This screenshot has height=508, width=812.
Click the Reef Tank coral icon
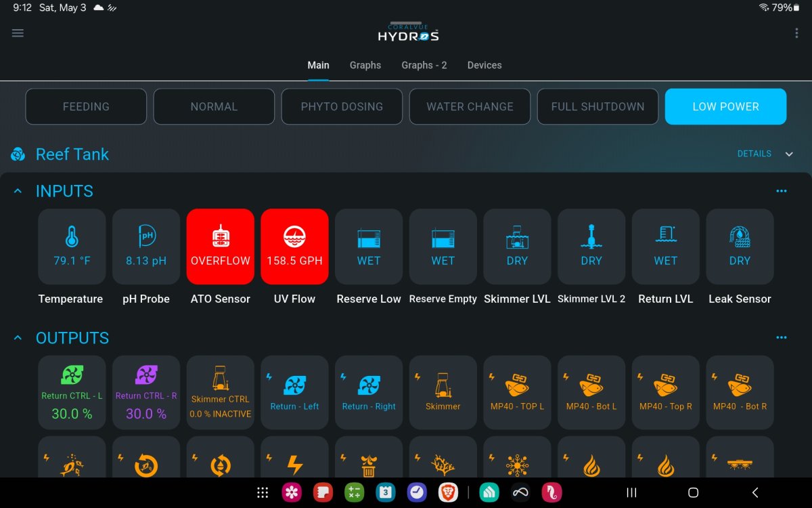[18, 154]
